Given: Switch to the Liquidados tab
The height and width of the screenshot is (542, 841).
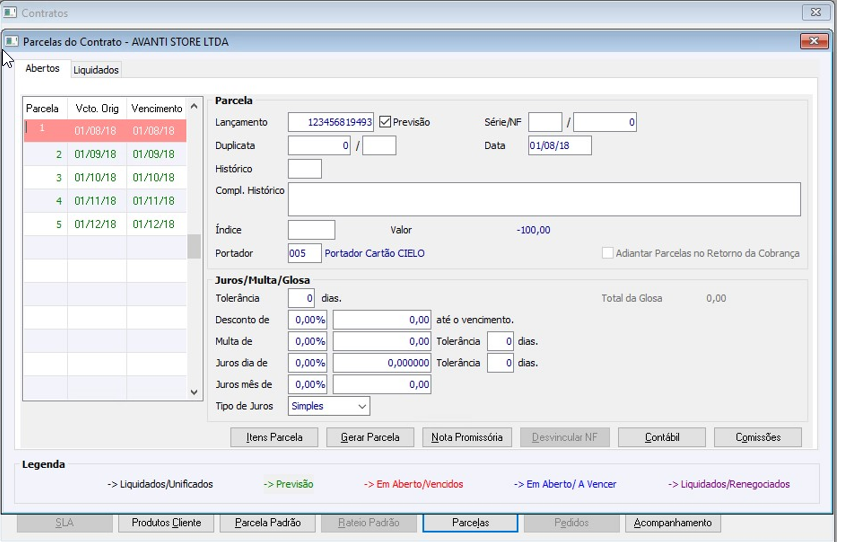Looking at the screenshot, I should [x=96, y=70].
